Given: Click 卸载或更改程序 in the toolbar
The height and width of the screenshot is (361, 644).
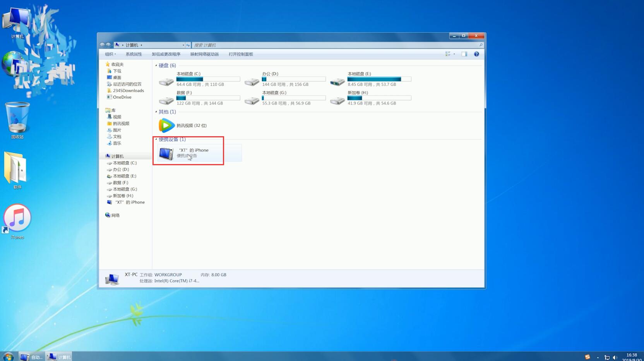Looking at the screenshot, I should 166,54.
